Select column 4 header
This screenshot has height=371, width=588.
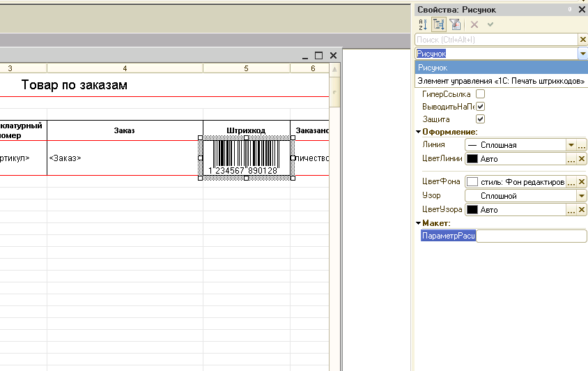[125, 68]
